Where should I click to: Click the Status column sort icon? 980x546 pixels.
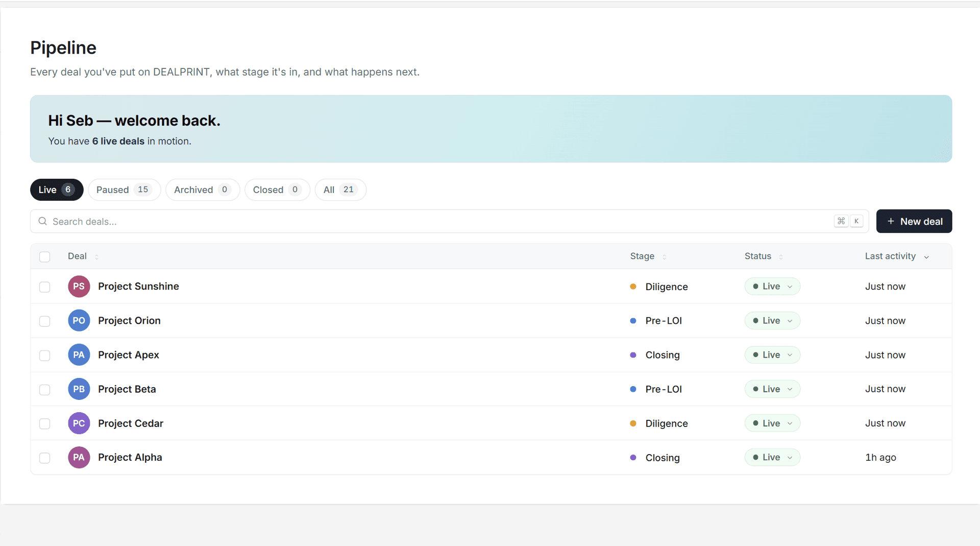(781, 256)
